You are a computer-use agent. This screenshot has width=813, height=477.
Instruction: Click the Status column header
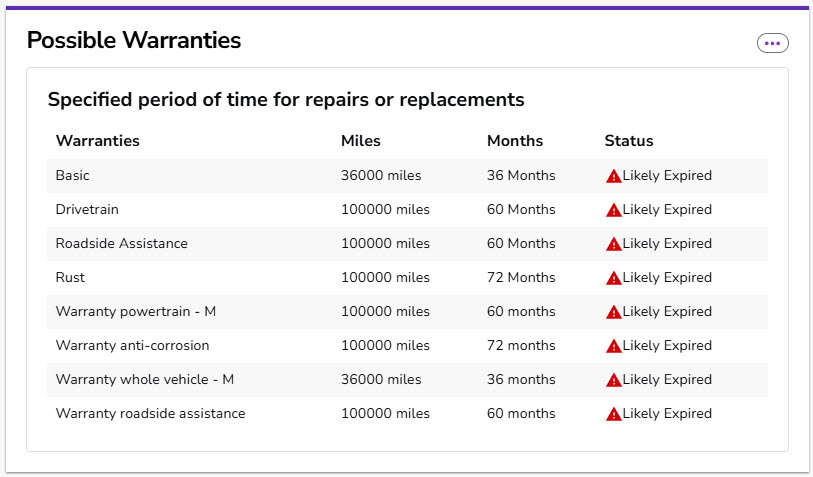[628, 141]
